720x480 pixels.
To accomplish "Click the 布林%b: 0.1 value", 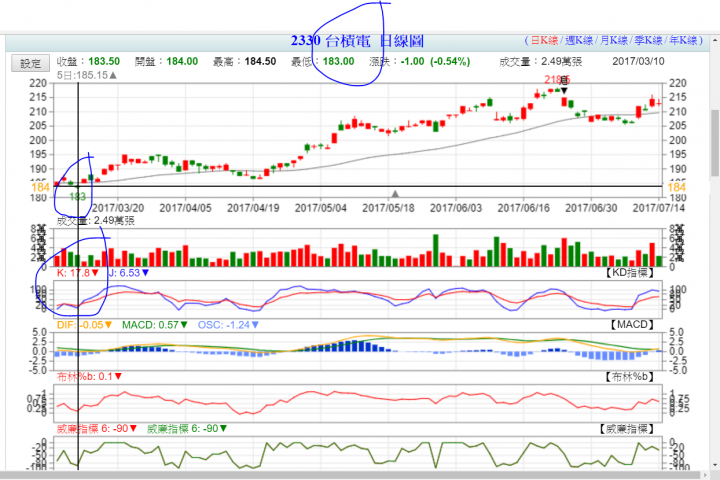I will [85, 376].
